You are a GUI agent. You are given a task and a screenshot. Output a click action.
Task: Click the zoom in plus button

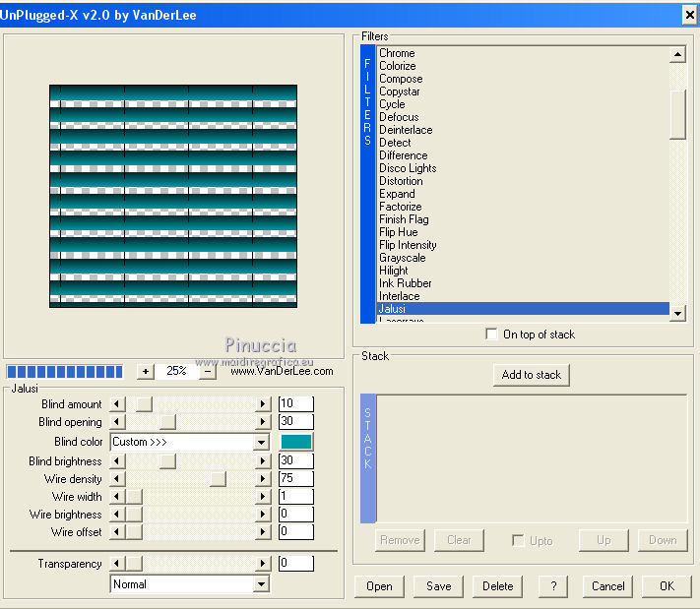pos(146,371)
